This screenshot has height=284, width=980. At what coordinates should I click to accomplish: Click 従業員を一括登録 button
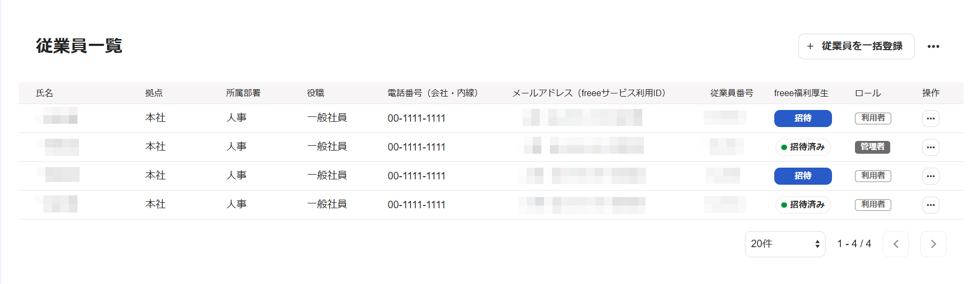point(856,46)
